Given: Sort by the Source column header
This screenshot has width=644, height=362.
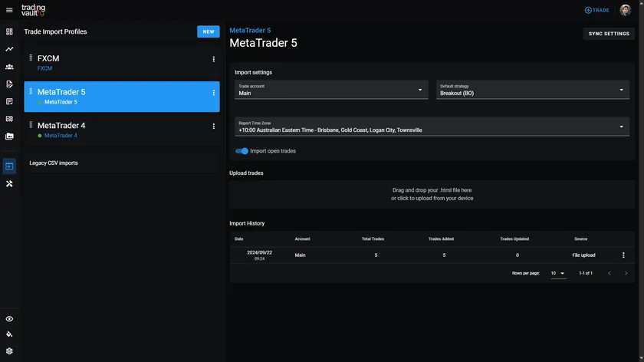Looking at the screenshot, I should [581, 239].
